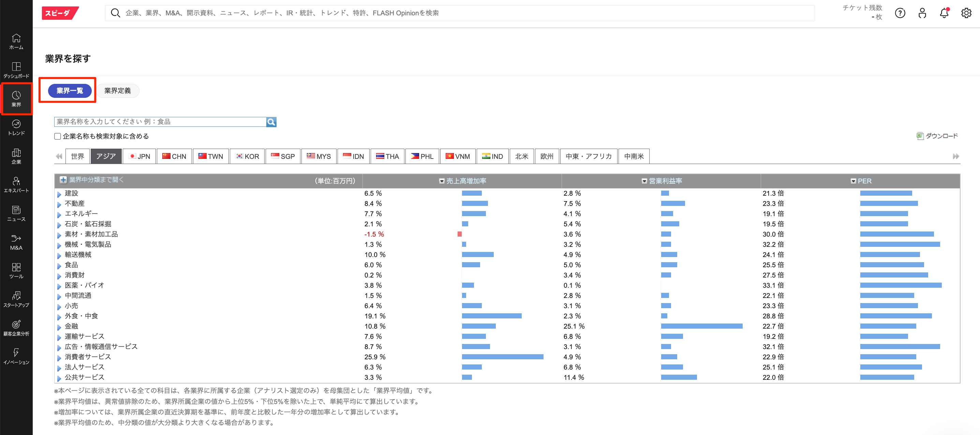Open 売上高増加率 column dropdown

click(442, 181)
